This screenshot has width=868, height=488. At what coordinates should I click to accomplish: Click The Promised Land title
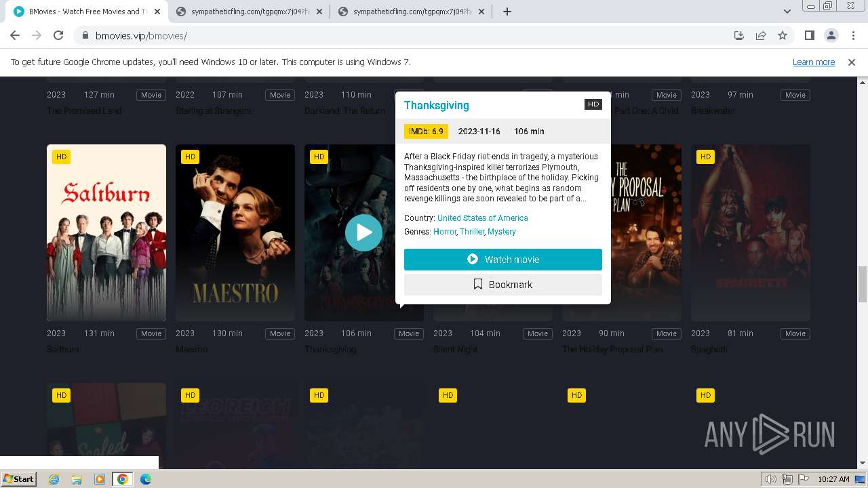(x=84, y=111)
